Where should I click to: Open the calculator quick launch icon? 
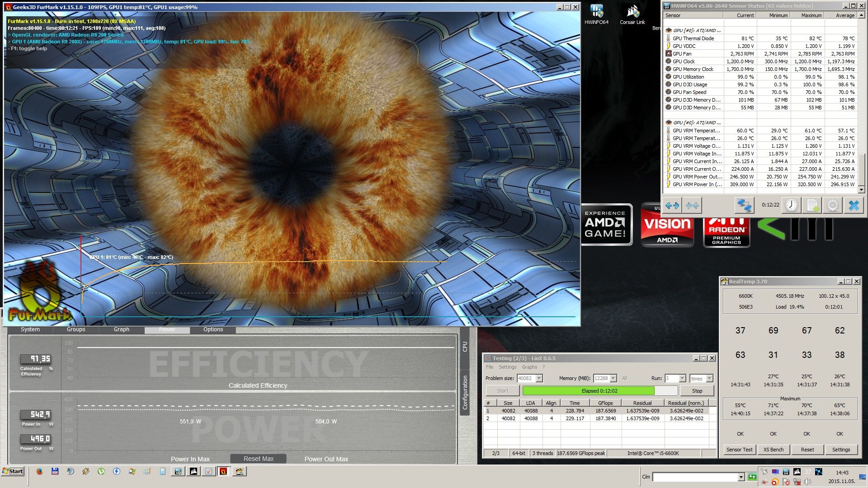pyautogui.click(x=162, y=471)
